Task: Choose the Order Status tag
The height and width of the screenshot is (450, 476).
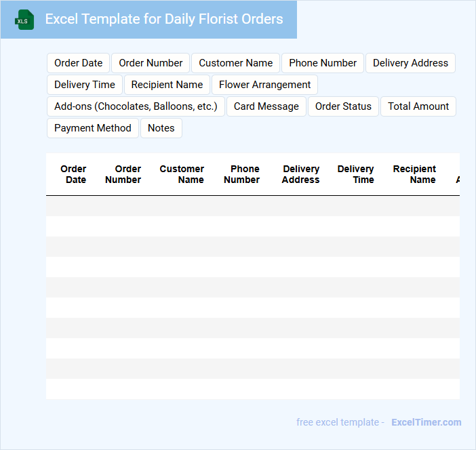Action: (x=343, y=106)
